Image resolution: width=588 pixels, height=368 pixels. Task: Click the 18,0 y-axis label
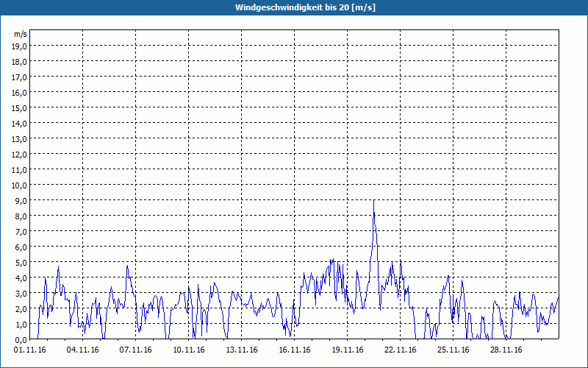[19, 62]
